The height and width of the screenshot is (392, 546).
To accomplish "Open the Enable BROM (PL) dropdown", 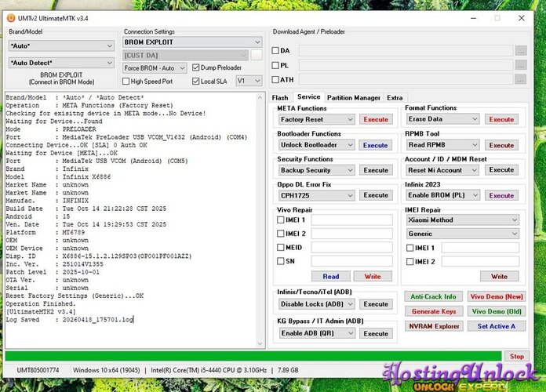I will coord(442,195).
